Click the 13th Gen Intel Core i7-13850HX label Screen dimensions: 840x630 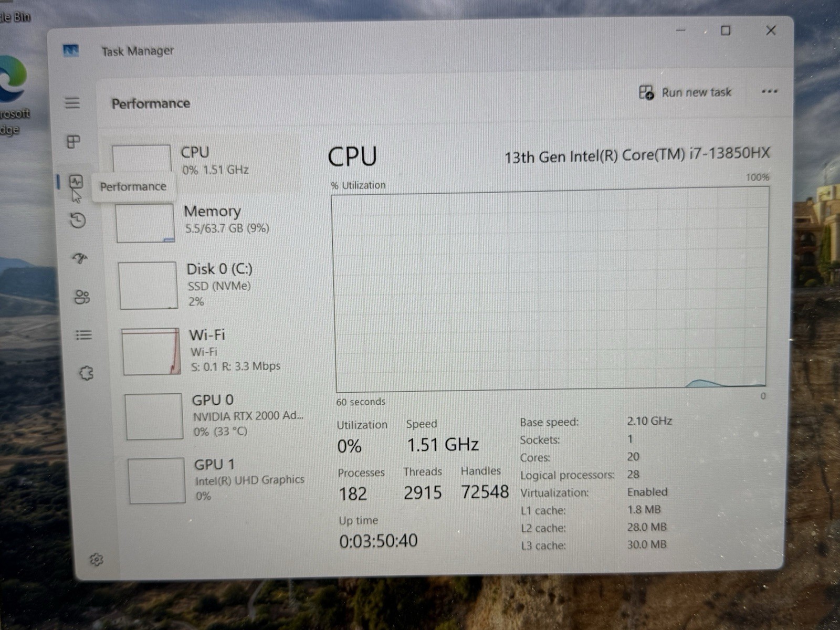tap(637, 155)
